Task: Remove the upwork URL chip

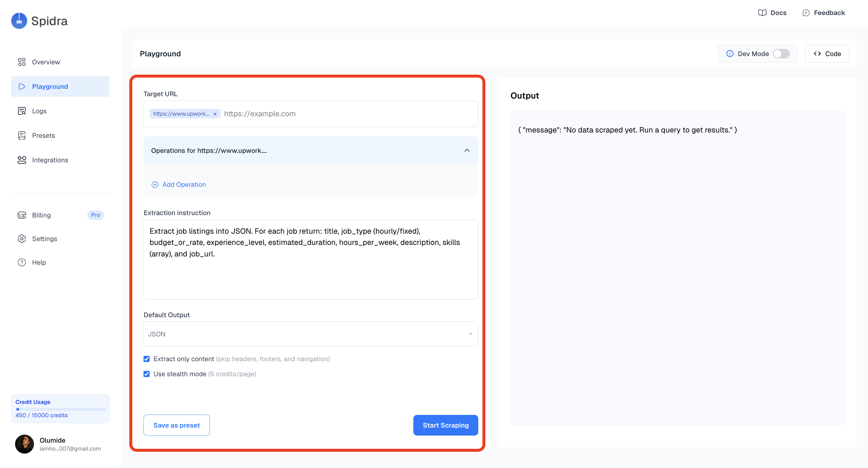Action: 215,114
